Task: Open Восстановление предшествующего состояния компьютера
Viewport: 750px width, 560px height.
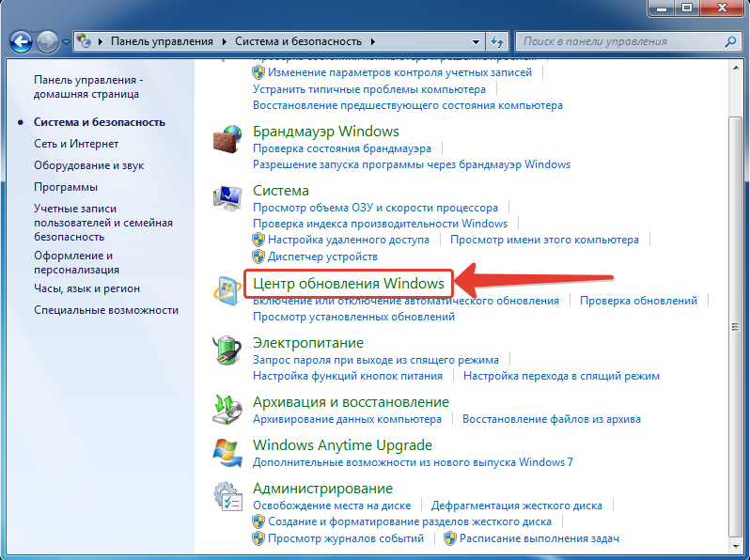Action: pos(408,104)
